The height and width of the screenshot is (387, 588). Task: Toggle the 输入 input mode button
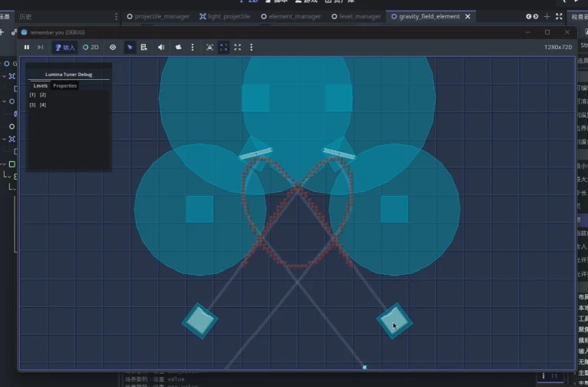point(64,47)
